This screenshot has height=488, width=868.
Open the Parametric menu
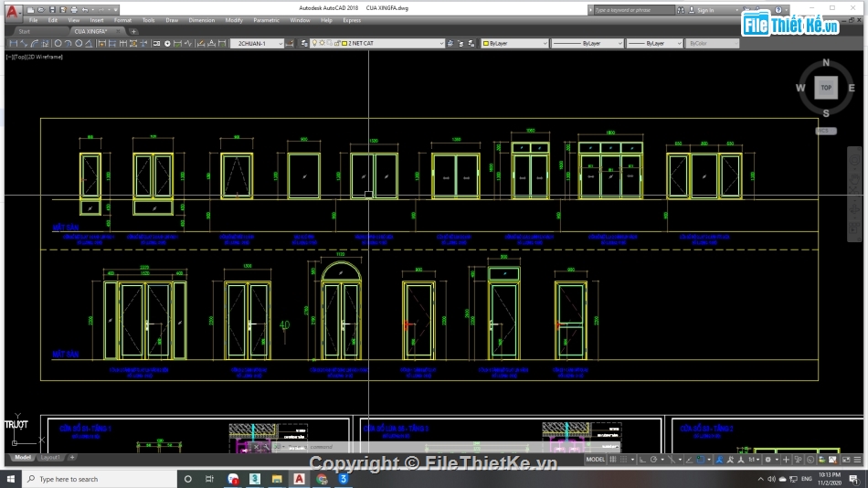click(266, 20)
